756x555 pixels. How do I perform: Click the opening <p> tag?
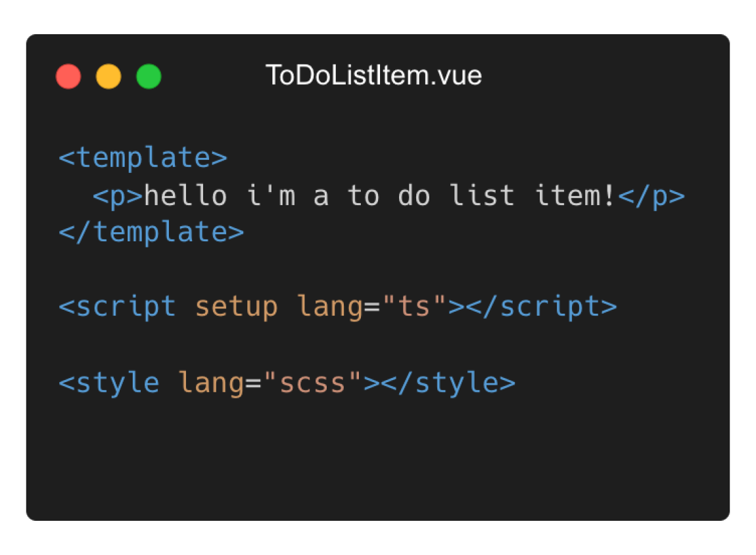118,196
